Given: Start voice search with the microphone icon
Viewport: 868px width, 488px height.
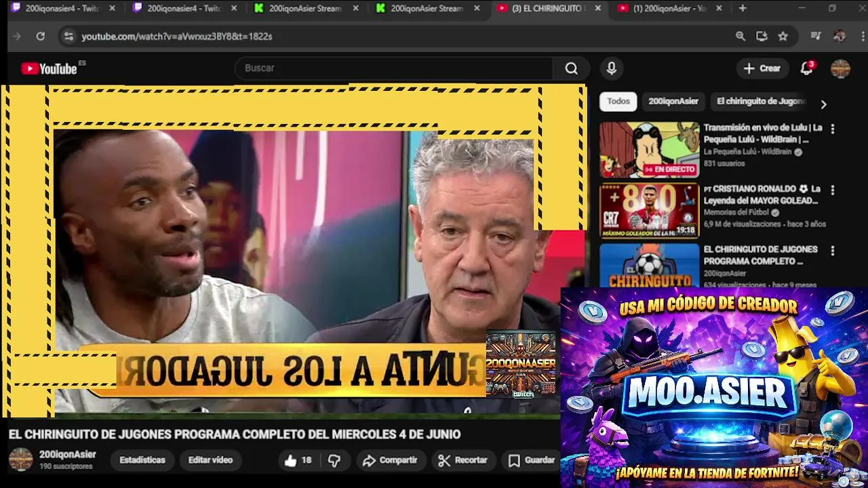Looking at the screenshot, I should [x=612, y=68].
